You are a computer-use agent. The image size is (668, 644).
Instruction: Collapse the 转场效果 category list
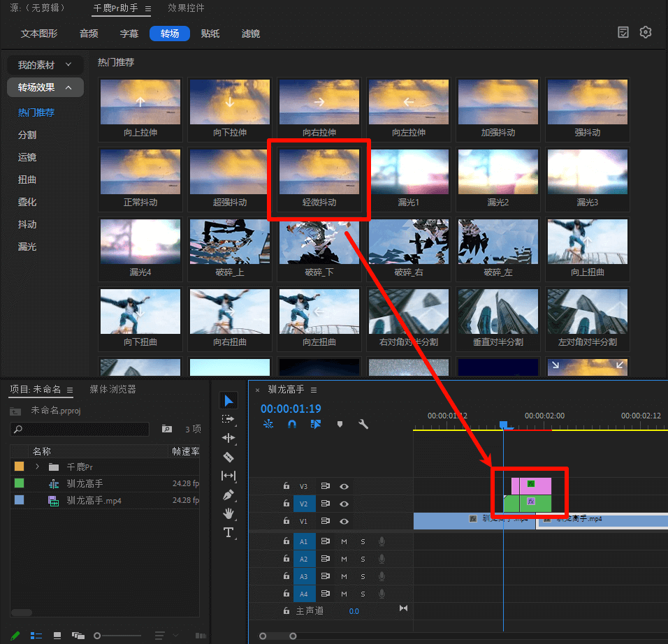click(x=68, y=87)
